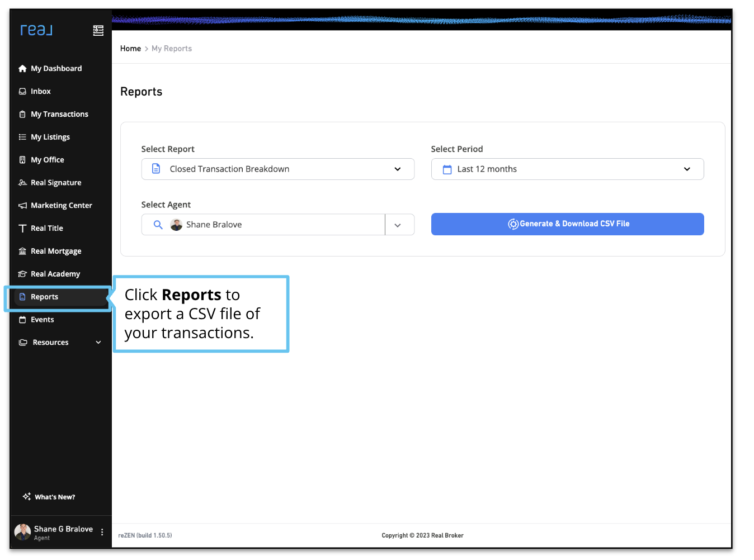Click the gear icon on Generate button
Viewport: 754px width, 560px height.
513,224
